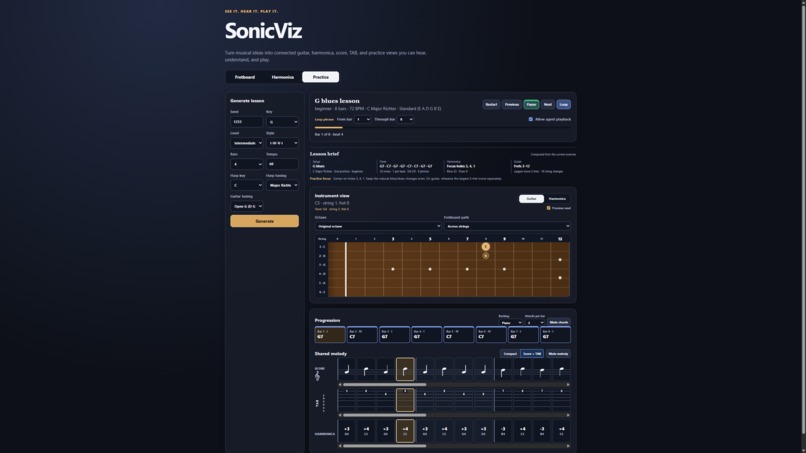This screenshot has height=453, width=806.
Task: Click TAB scrollbar right arrow
Action: click(x=568, y=415)
